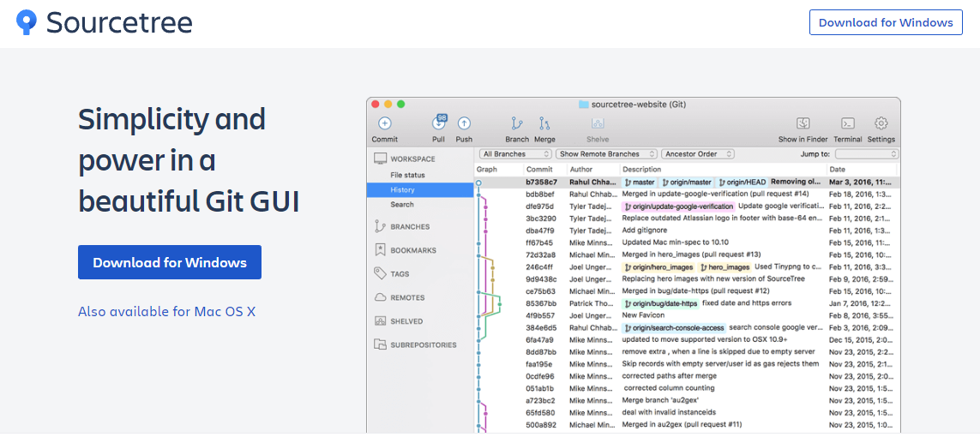This screenshot has width=980, height=443.
Task: Click the Workspace monitor icon
Action: pyautogui.click(x=380, y=159)
